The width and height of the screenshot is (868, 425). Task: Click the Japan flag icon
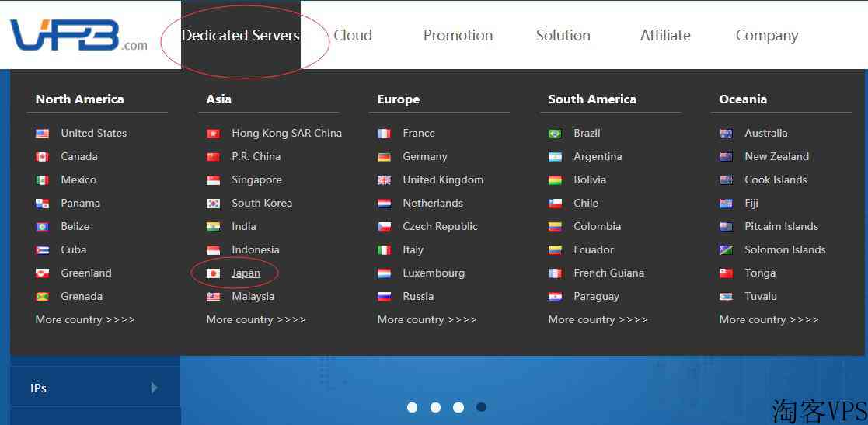click(x=213, y=273)
